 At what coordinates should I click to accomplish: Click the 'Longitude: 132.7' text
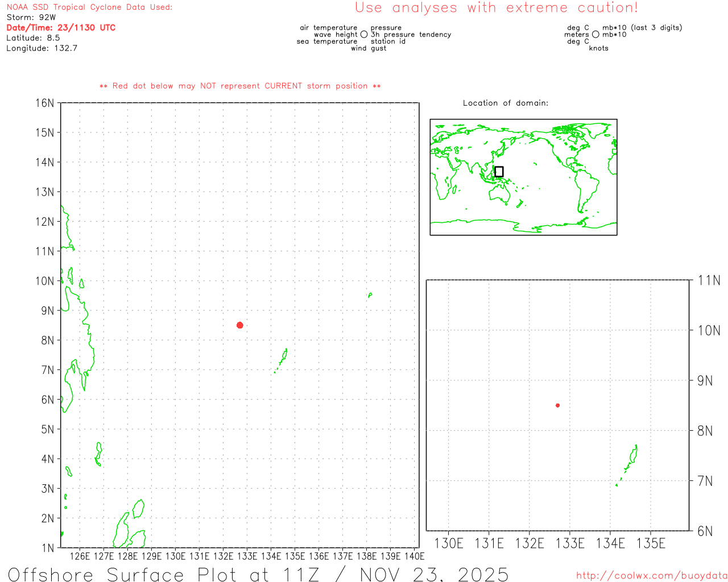(42, 48)
